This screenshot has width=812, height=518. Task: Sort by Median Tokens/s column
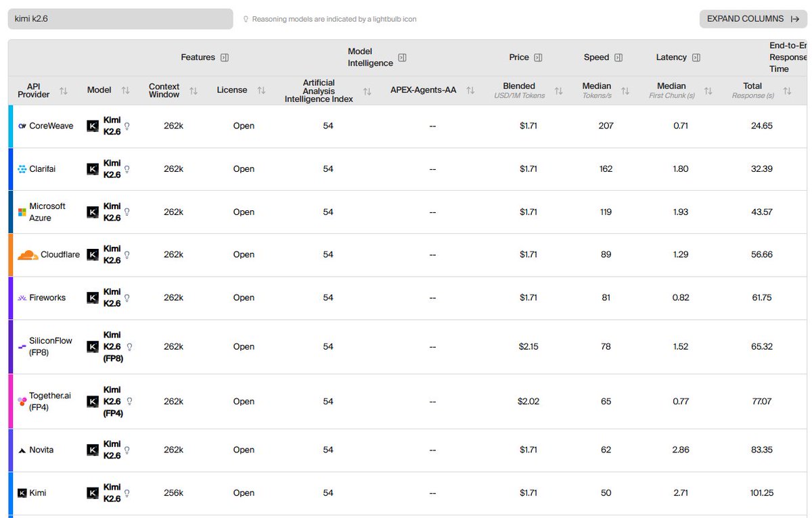pos(625,91)
